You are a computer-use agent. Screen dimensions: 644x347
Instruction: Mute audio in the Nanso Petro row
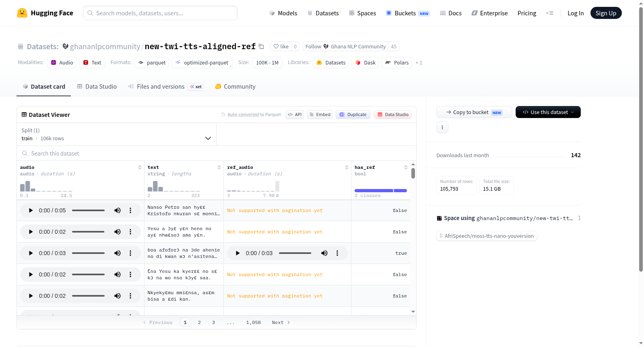(x=118, y=210)
